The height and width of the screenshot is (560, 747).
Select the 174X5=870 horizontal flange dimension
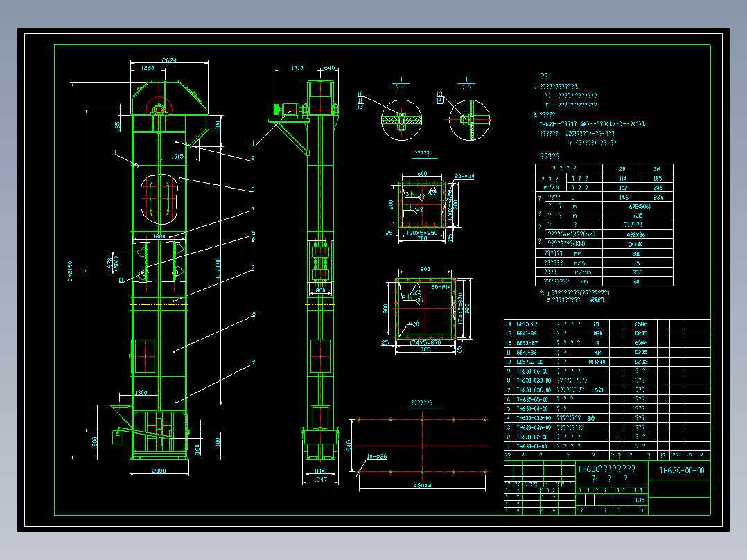425,342
